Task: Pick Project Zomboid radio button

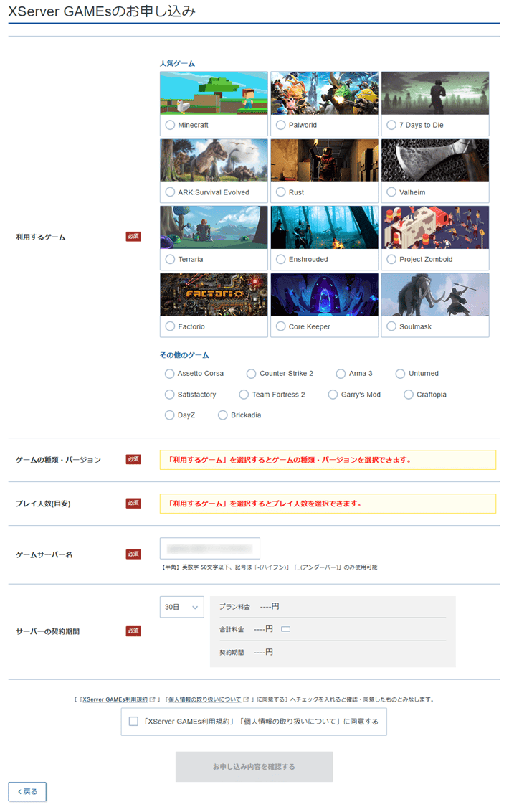Action: point(391,259)
